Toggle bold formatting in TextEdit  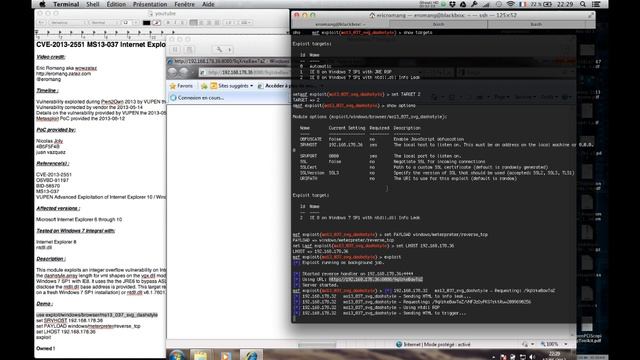(168, 23)
